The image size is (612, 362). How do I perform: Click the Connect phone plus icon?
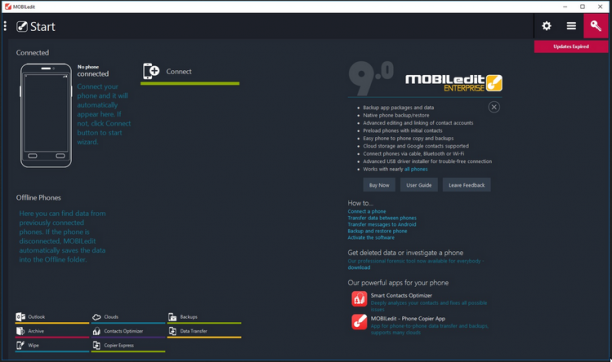[151, 71]
